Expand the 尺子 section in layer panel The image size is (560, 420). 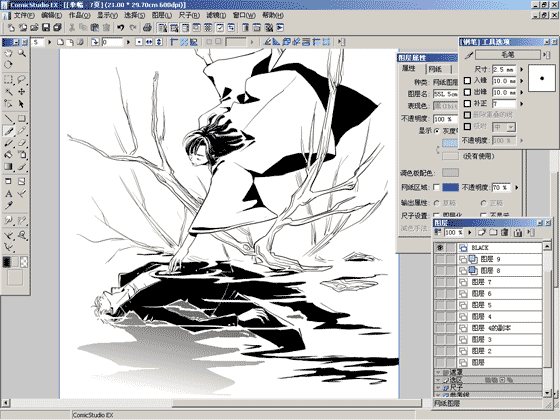(438, 387)
